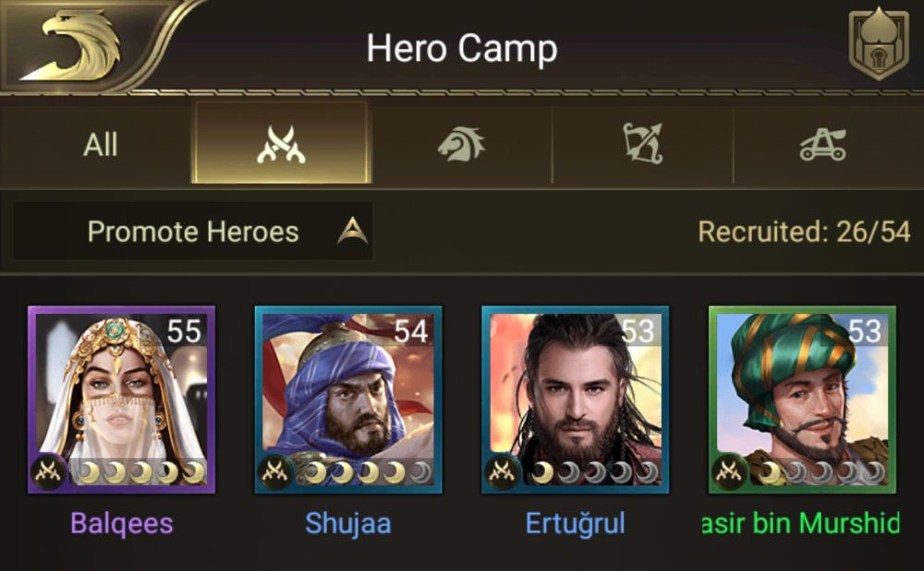
Task: Tap the swords badge on Shujaa card
Action: tap(275, 472)
